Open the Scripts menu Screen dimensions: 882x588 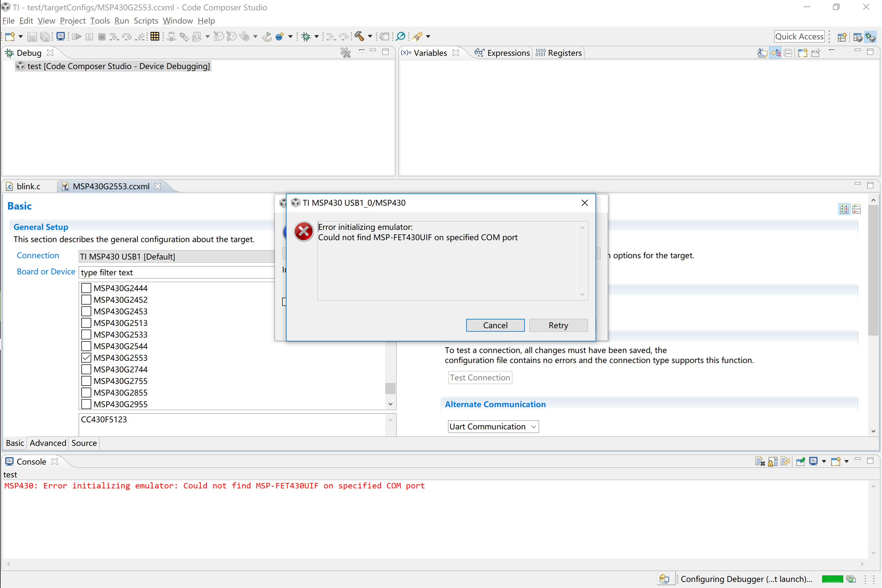[x=146, y=21]
